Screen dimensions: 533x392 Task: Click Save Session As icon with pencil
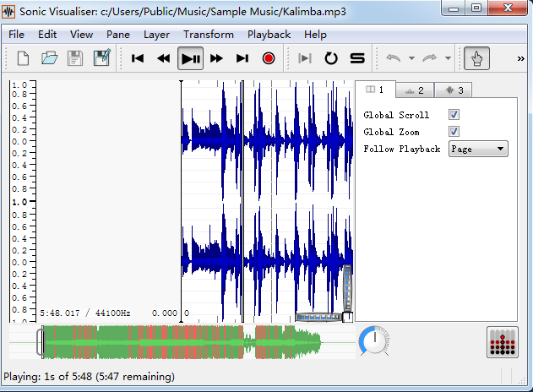click(102, 57)
